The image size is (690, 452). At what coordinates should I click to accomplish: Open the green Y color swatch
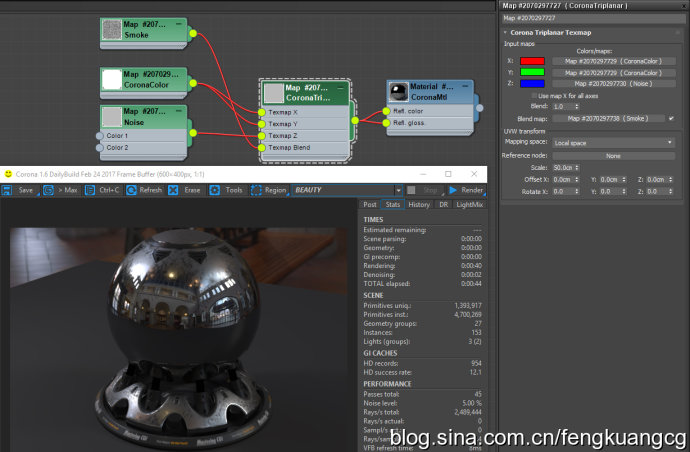[x=532, y=72]
